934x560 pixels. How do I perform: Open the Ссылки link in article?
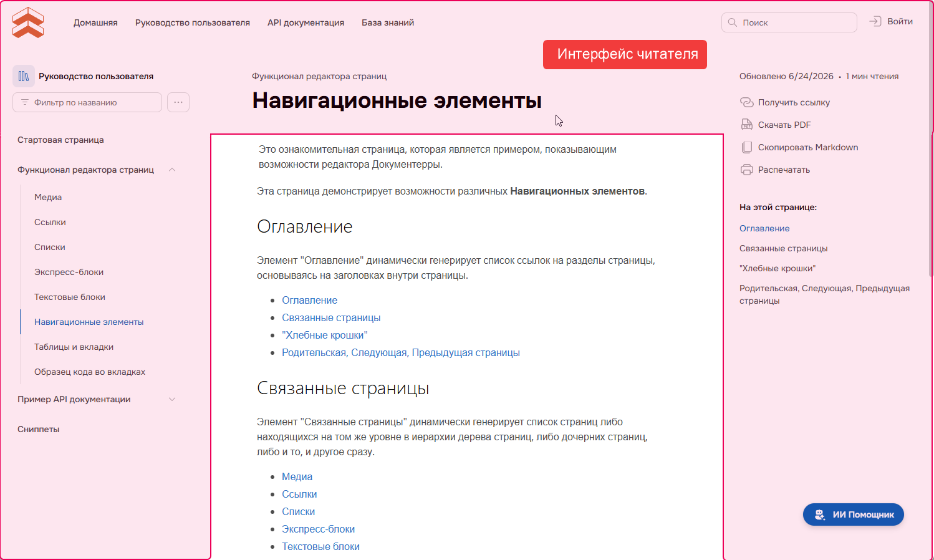tap(299, 494)
